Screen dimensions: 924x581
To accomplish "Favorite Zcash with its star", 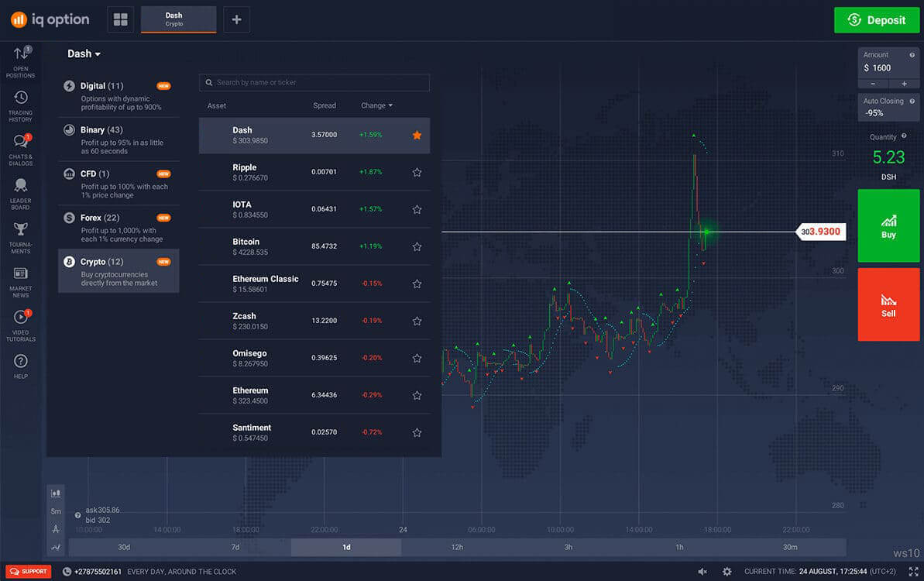I will [417, 321].
